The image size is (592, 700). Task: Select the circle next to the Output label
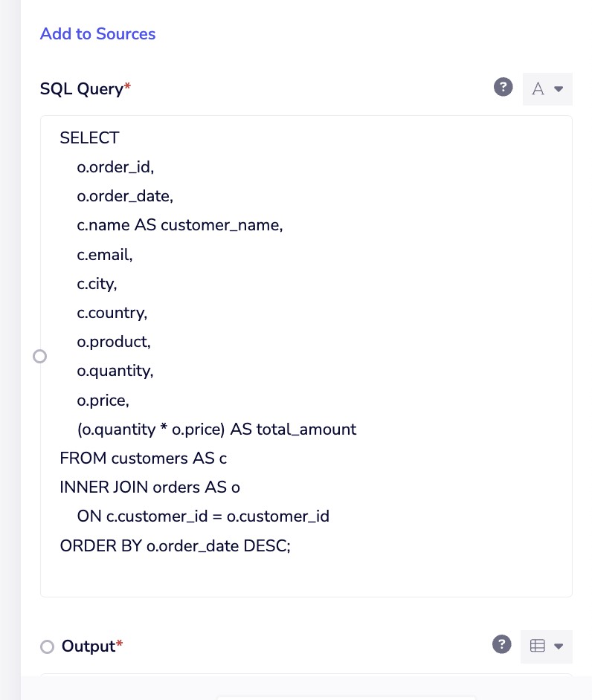47,646
